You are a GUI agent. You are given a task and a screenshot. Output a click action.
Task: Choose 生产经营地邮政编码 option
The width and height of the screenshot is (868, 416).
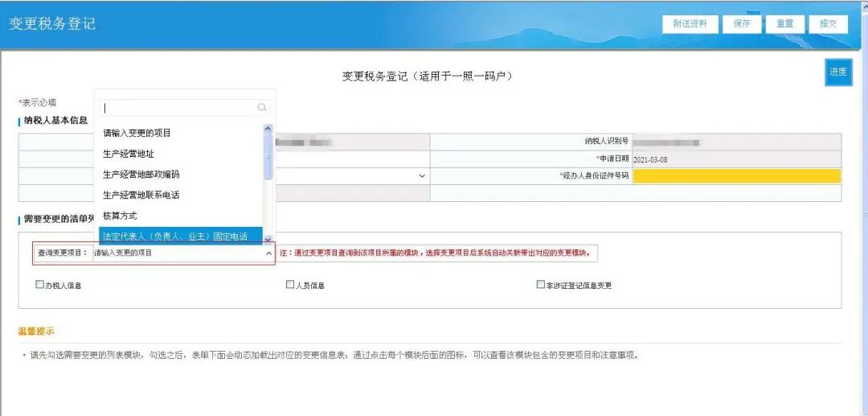(x=180, y=175)
